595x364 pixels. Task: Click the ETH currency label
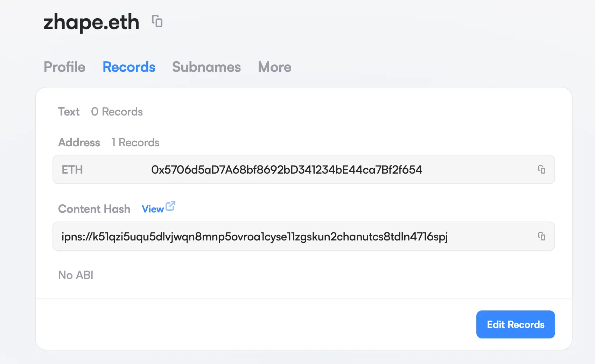pyautogui.click(x=72, y=170)
